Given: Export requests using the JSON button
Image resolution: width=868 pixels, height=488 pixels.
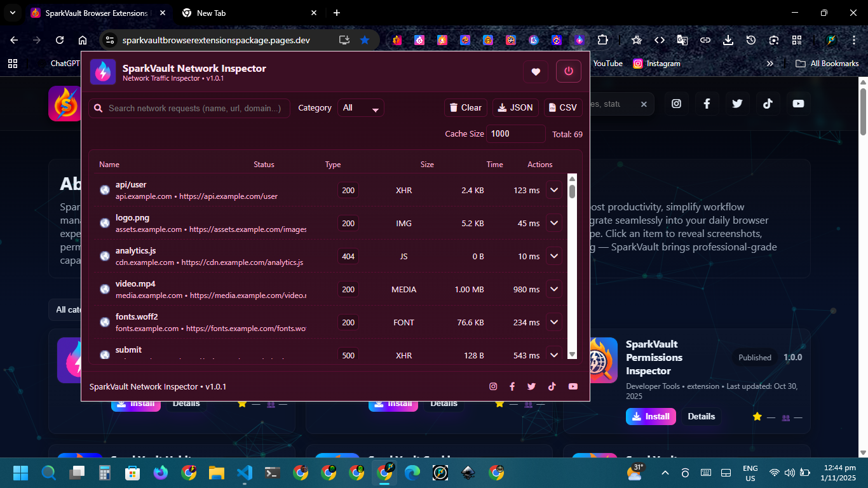Looking at the screenshot, I should pyautogui.click(x=515, y=108).
